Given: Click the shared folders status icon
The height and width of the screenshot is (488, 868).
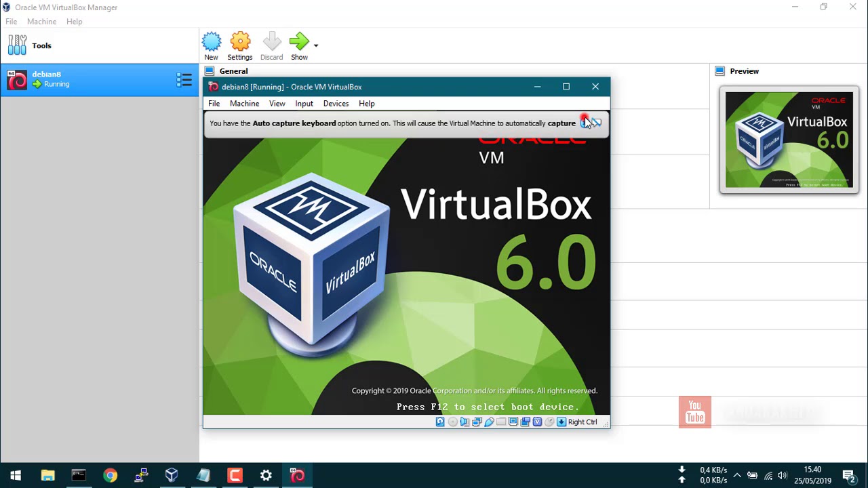Looking at the screenshot, I should coord(501,422).
